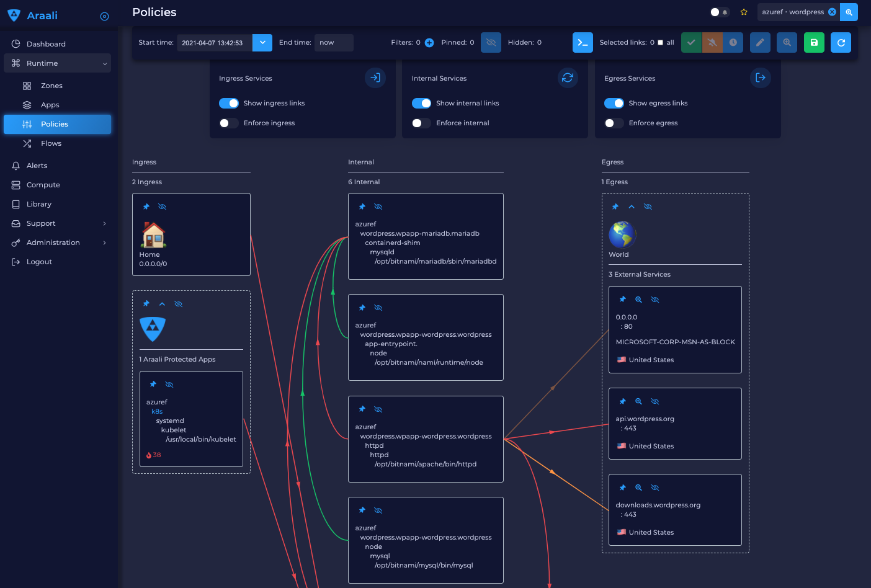Toggle the notifications bell switch

pos(720,12)
